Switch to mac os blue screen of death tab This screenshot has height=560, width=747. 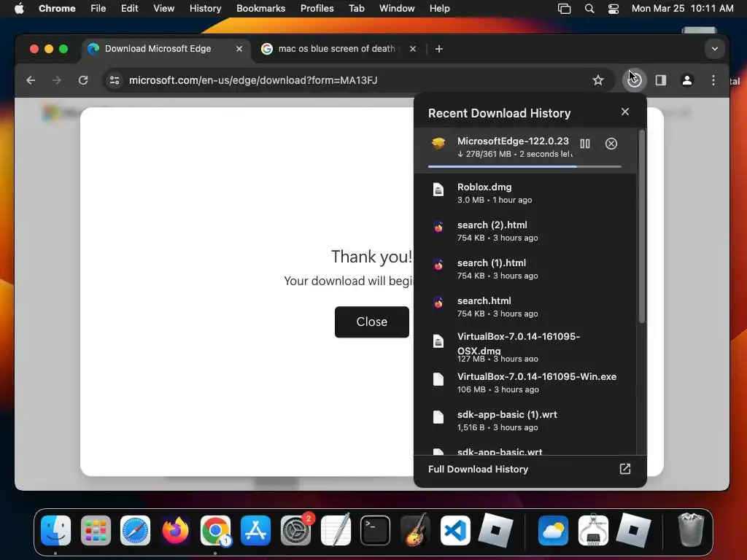340,49
